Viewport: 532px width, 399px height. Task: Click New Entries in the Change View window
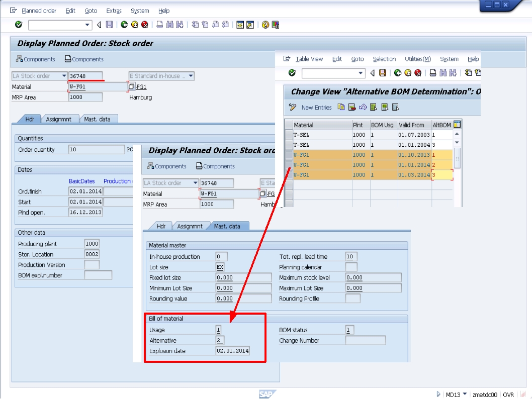coord(316,107)
